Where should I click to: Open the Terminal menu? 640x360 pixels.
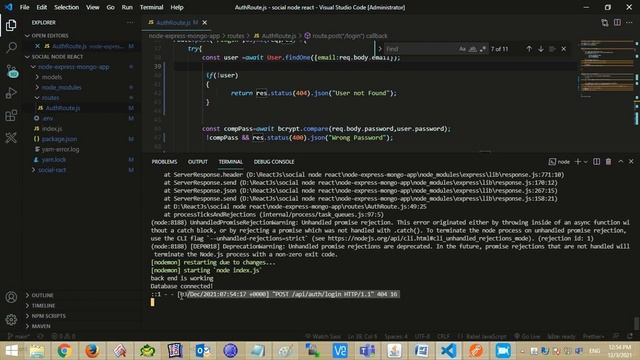click(x=151, y=7)
